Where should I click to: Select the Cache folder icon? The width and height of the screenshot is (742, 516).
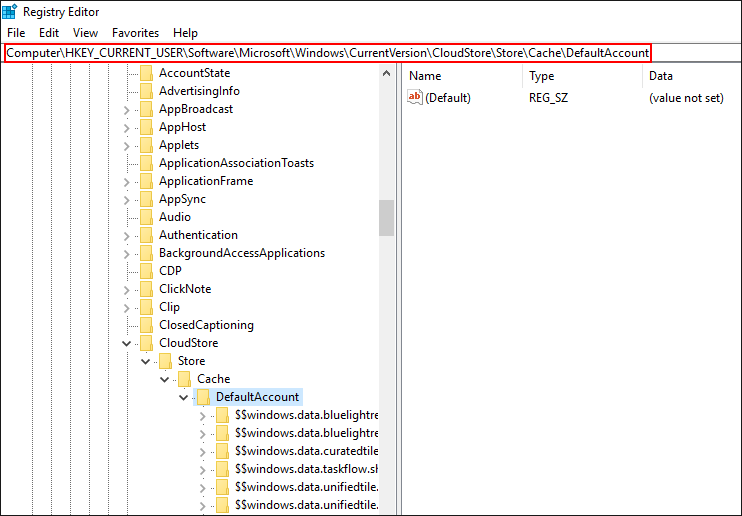(x=185, y=379)
